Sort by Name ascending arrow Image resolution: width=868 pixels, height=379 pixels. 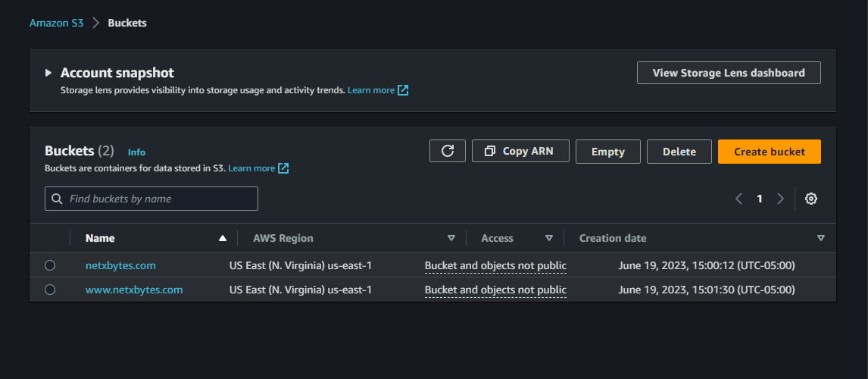click(x=223, y=238)
